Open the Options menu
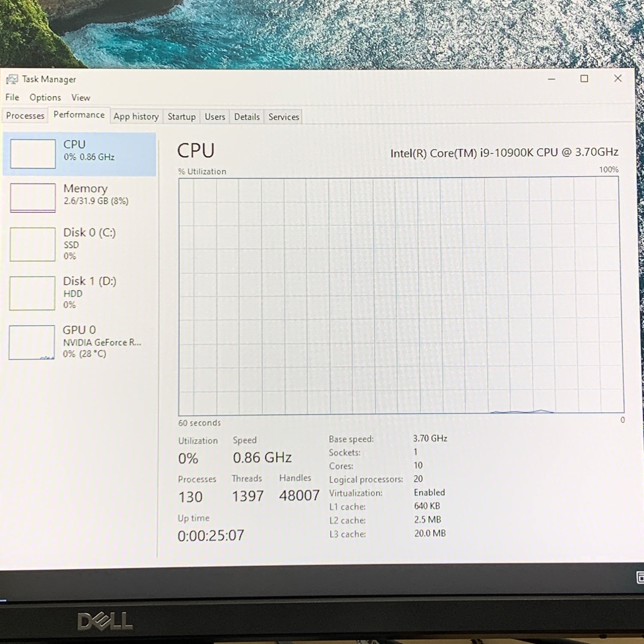Image resolution: width=644 pixels, height=644 pixels. point(45,97)
